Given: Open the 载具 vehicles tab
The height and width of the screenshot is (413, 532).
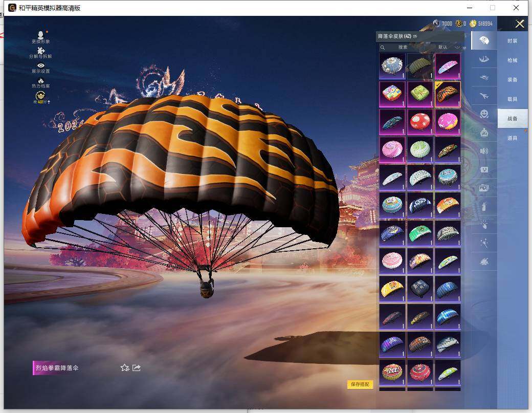Looking at the screenshot, I should coord(512,99).
